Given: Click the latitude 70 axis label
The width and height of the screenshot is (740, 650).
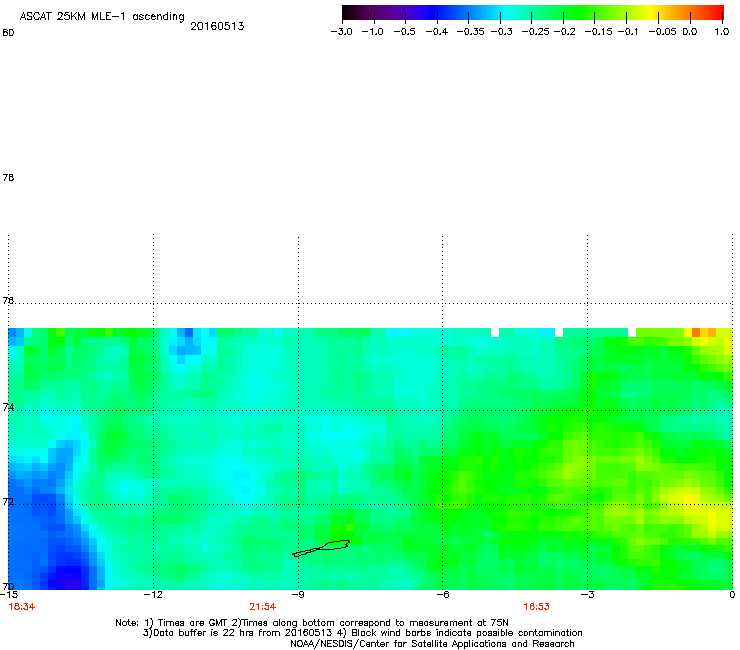Looking at the screenshot, I should coord(8,586).
